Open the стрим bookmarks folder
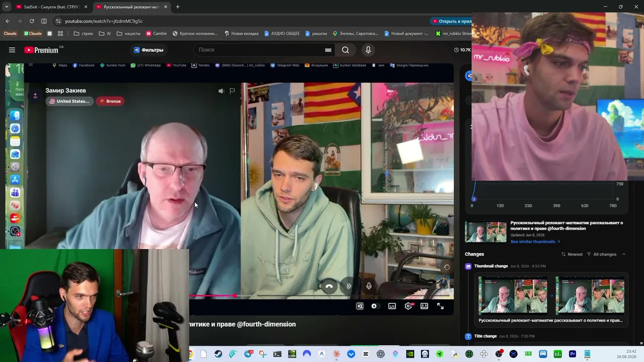The width and height of the screenshot is (644, 362). click(83, 34)
